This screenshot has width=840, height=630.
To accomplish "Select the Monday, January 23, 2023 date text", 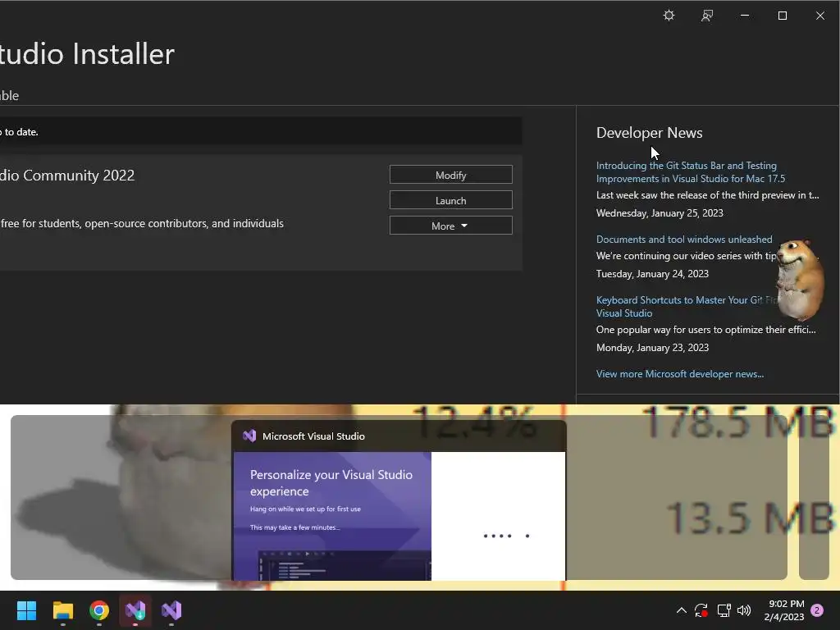I will pos(652,348).
